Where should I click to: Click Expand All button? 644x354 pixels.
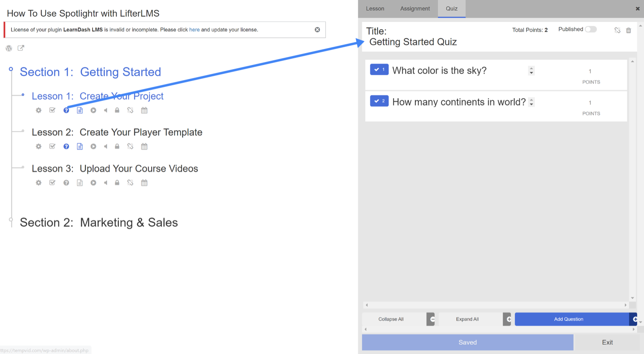[x=471, y=319]
